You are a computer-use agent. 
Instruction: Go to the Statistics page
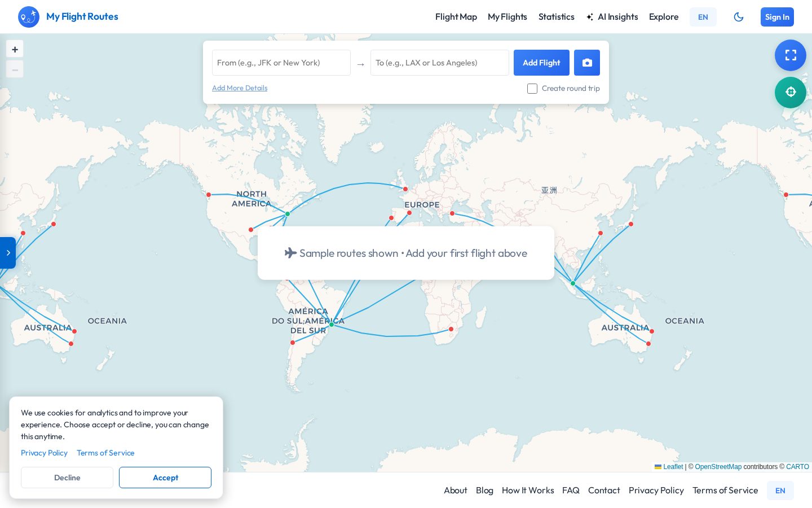point(557,17)
